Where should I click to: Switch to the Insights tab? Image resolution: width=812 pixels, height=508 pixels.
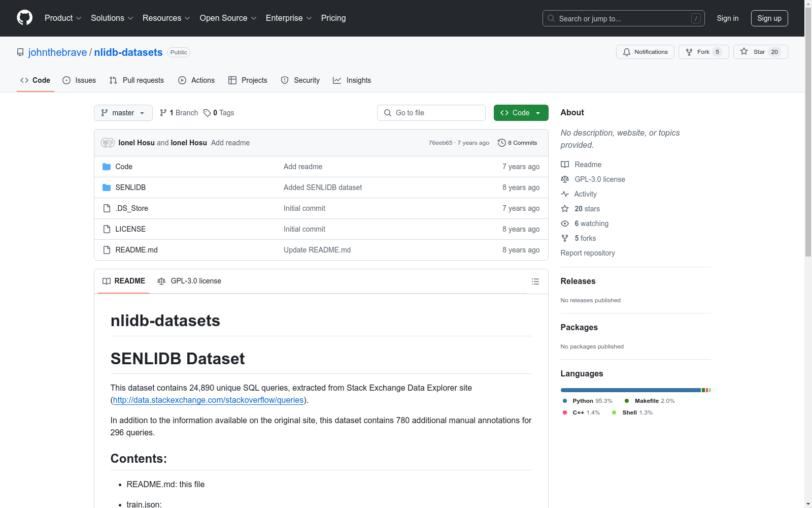(352, 80)
